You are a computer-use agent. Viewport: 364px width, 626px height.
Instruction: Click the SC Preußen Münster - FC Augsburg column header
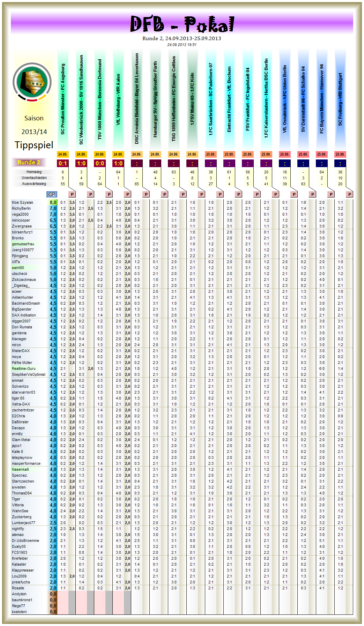(63, 99)
